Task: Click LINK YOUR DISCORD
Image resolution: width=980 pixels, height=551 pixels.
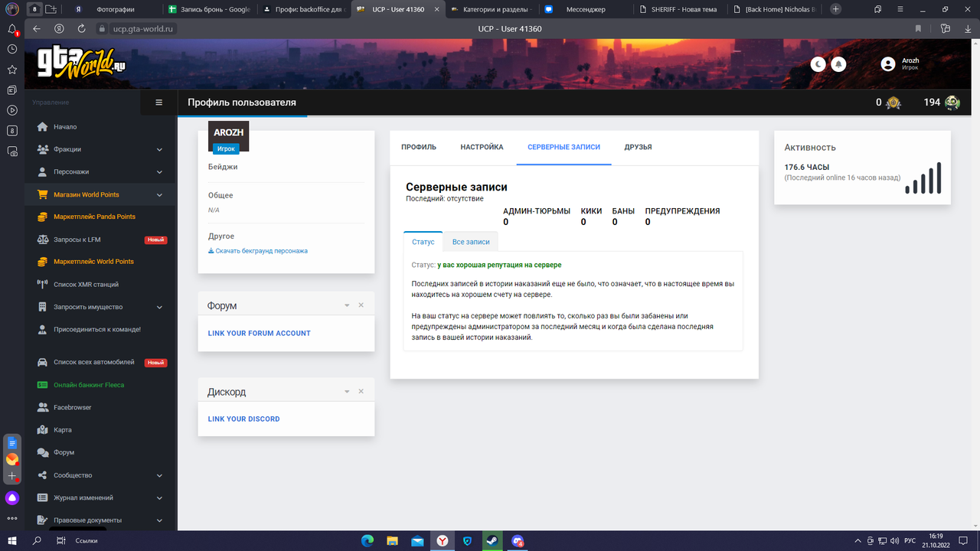Action: (x=244, y=419)
